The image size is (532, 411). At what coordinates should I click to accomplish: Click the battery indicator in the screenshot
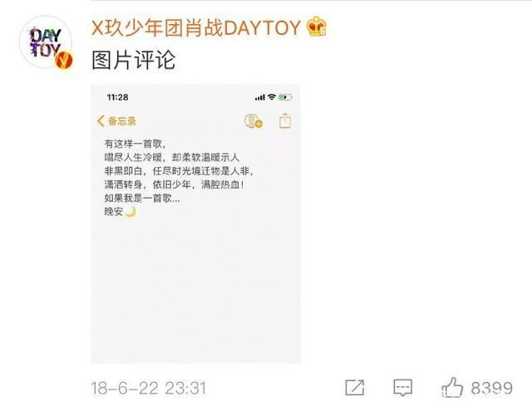(x=285, y=97)
